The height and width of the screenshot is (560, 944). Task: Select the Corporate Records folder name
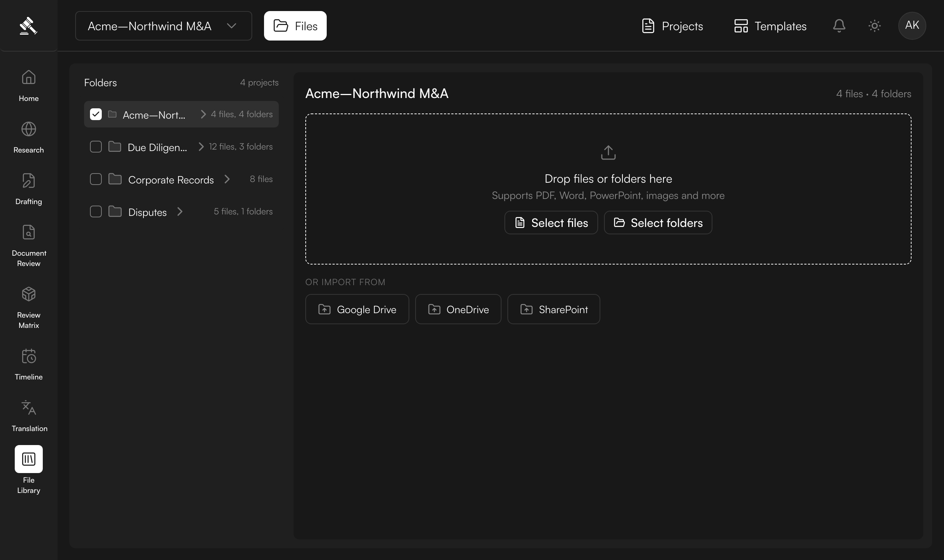pos(171,180)
